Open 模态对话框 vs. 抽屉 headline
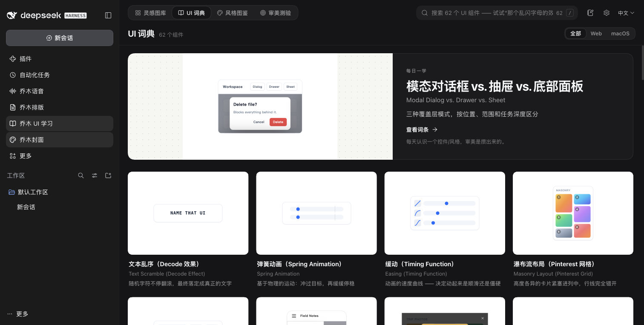Screen dimensions: 644x325 click(x=494, y=86)
